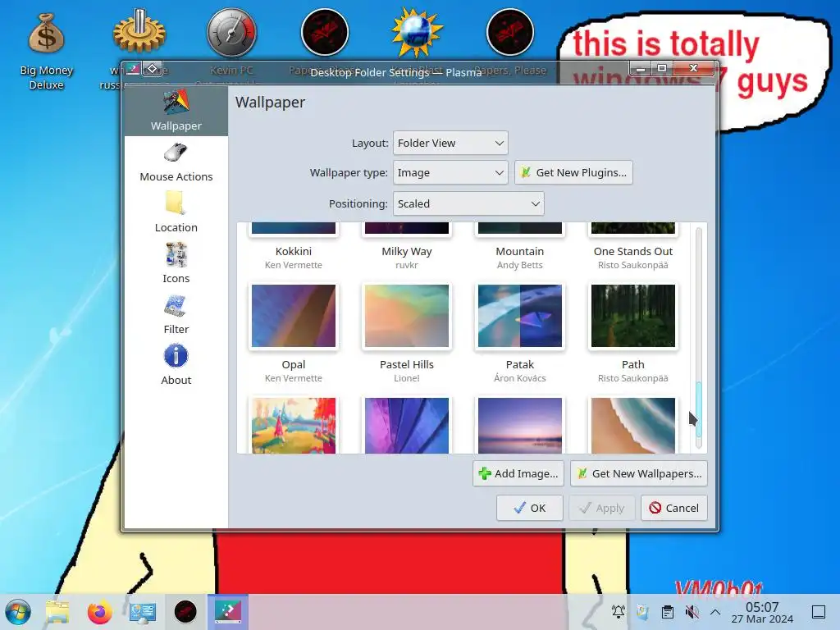Click the One Stands Out wallpaper label
840x630 pixels.
632,251
